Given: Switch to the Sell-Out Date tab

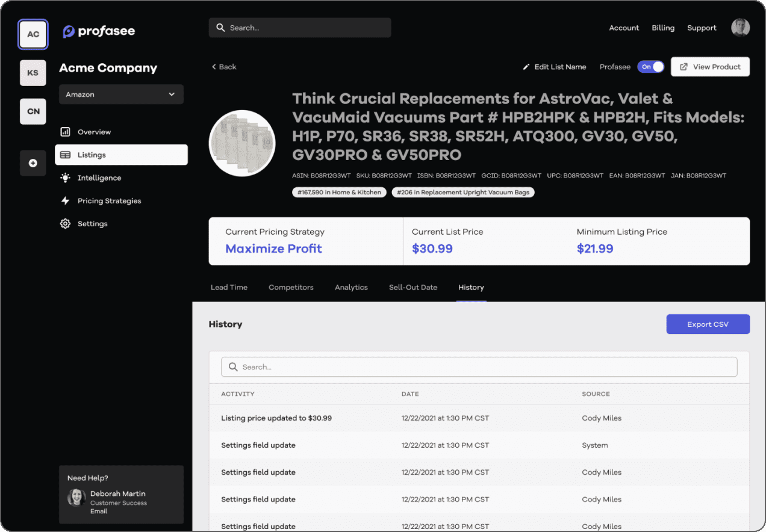Looking at the screenshot, I should click(x=413, y=287).
